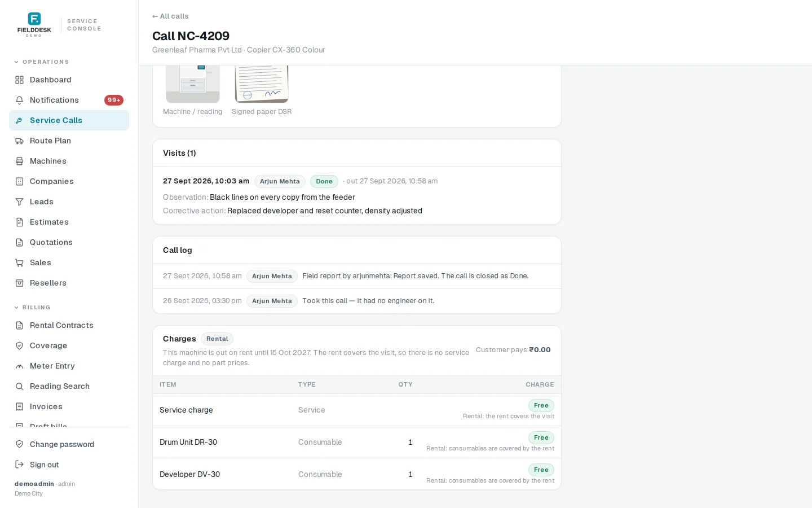This screenshot has height=508, width=812.
Task: Open Sales using the cart icon
Action: pos(19,262)
